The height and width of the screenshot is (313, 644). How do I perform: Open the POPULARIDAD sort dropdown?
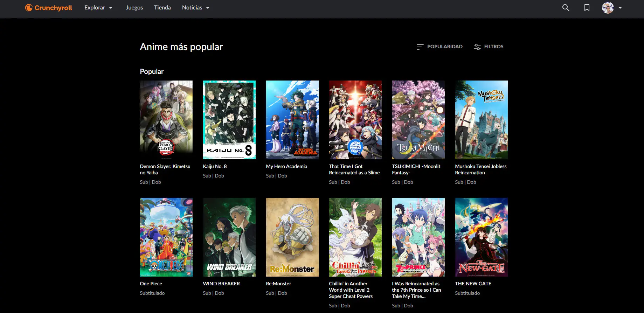pos(439,47)
